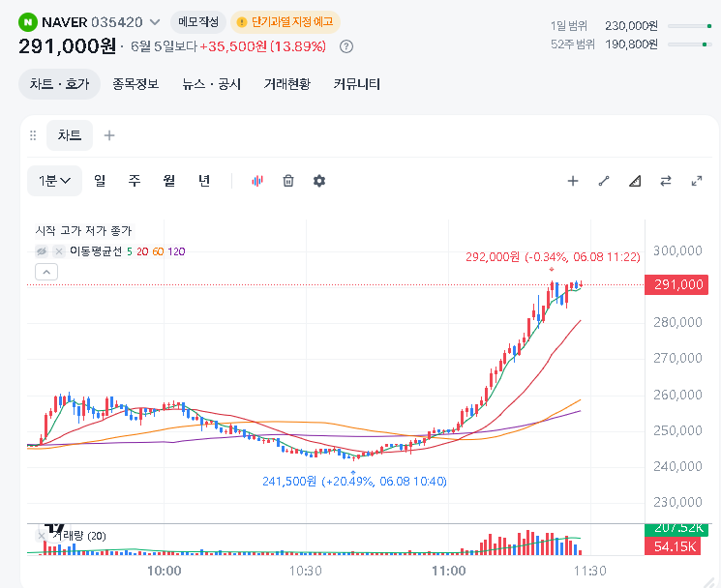Viewport: 721px width, 588px height.
Task: Remove the 거래량 volume indicator X
Action: [42, 536]
